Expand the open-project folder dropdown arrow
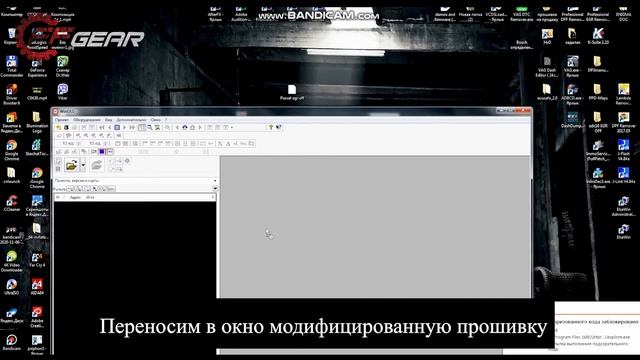640x360 pixels. click(83, 165)
